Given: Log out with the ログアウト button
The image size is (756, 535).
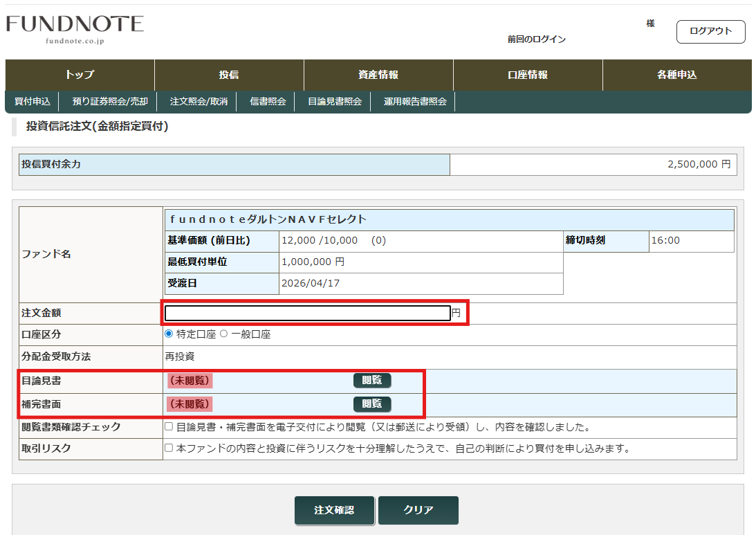Looking at the screenshot, I should coord(710,32).
